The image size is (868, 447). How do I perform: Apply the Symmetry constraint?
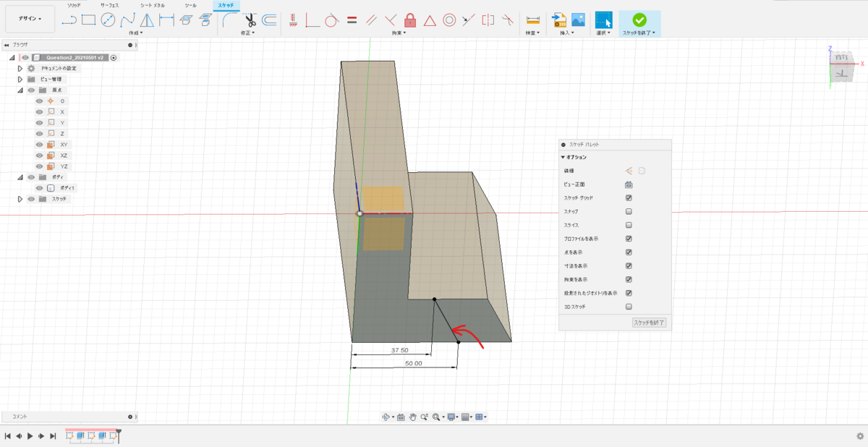pos(488,20)
